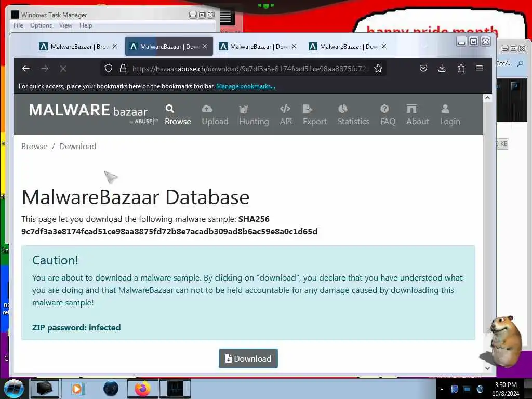This screenshot has width=532, height=399.
Task: Click the Download button
Action: click(248, 358)
